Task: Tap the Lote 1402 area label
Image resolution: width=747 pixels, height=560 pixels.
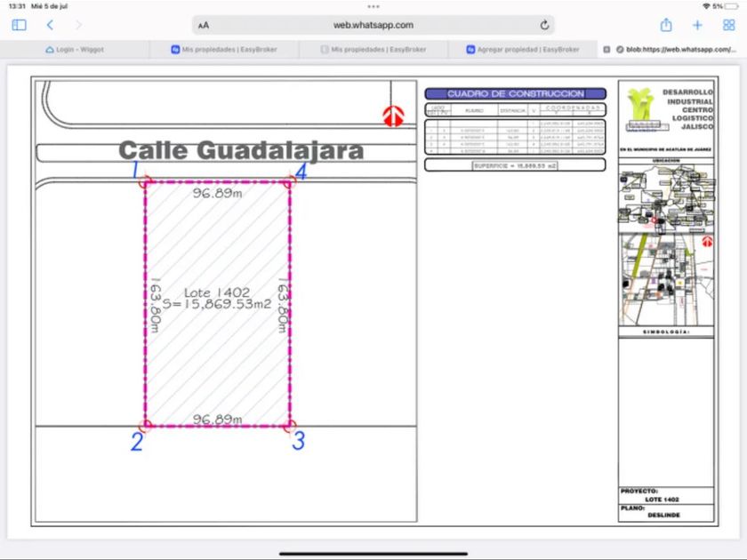Action: click(217, 298)
